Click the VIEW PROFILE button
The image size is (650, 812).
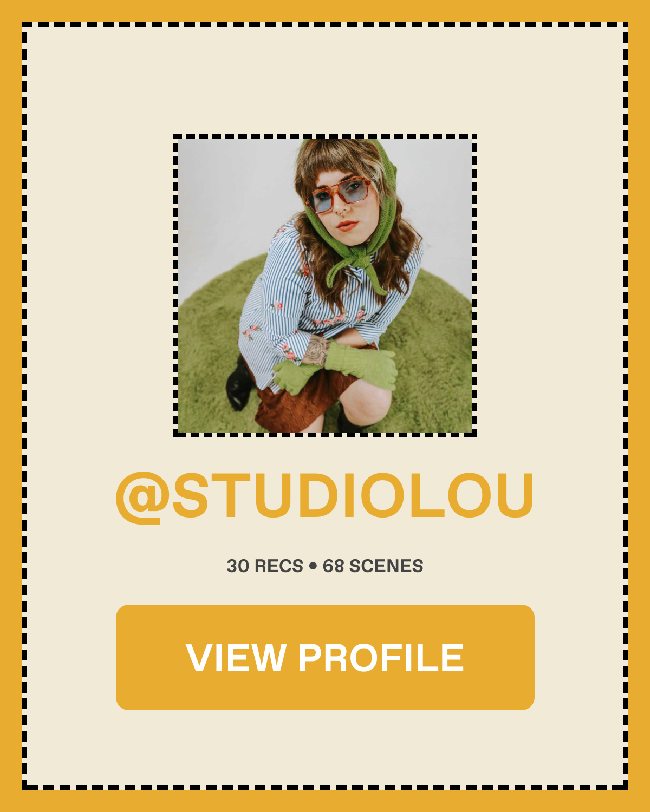325,657
